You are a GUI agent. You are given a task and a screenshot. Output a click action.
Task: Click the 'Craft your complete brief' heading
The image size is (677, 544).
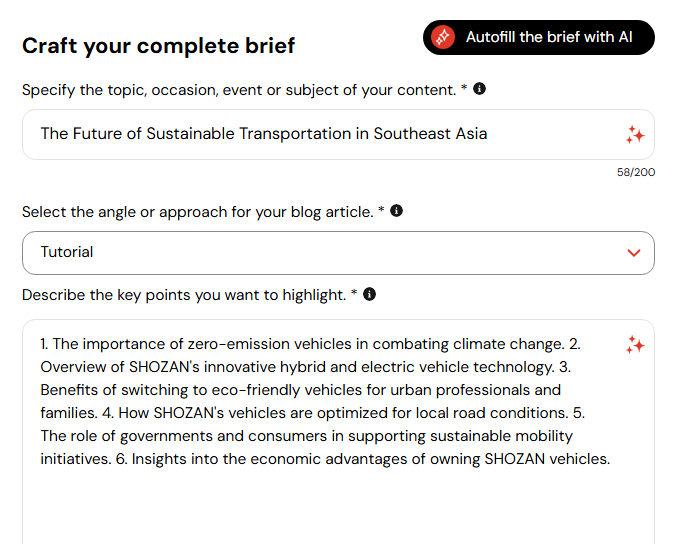pos(158,46)
